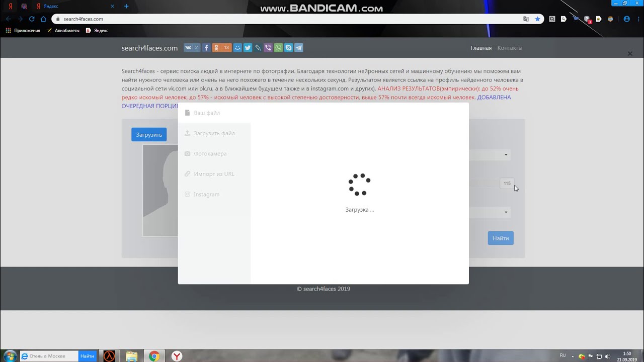Viewport: 644px width, 362px height.
Task: Choose Instagram source
Action: [214, 194]
